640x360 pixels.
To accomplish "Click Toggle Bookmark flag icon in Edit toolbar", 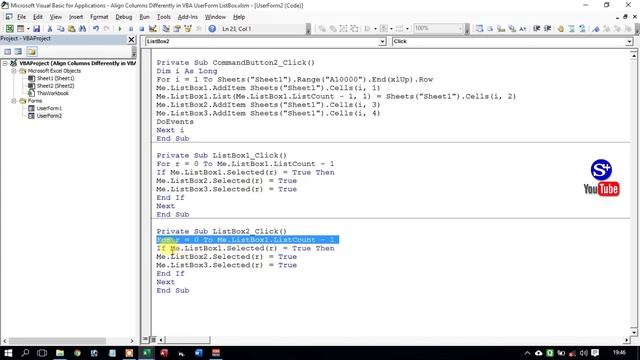I will (x=596, y=29).
